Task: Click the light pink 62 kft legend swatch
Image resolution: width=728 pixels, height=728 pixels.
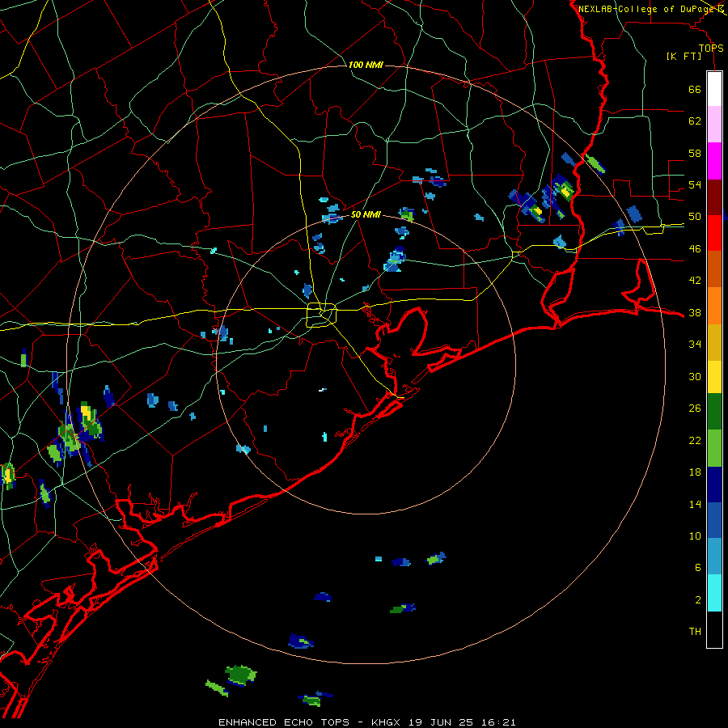Action: (x=714, y=125)
